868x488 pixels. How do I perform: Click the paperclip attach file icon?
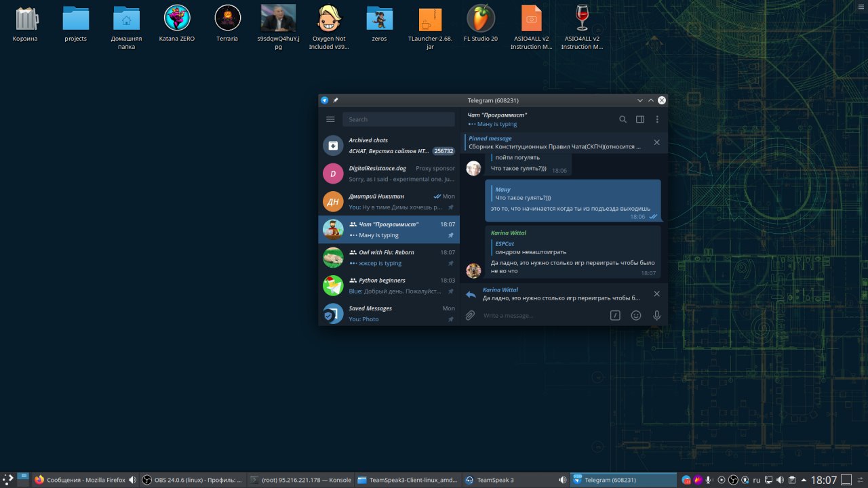pyautogui.click(x=470, y=315)
